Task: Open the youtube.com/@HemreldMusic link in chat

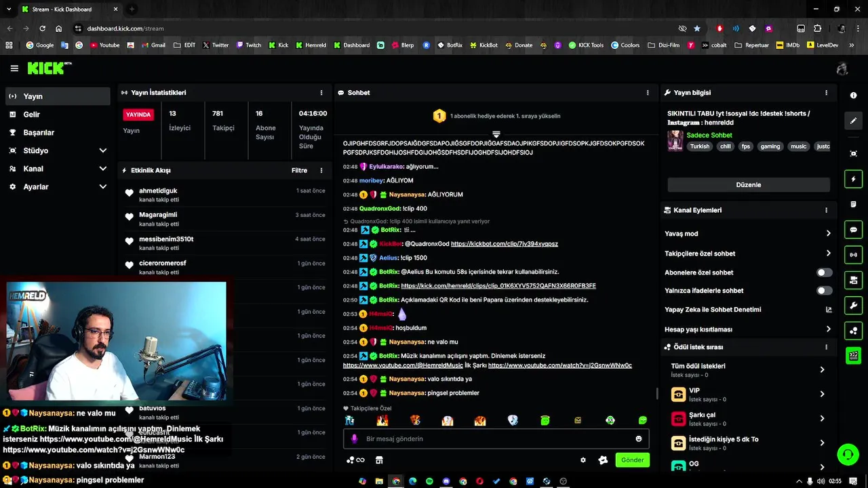Action: tap(403, 365)
